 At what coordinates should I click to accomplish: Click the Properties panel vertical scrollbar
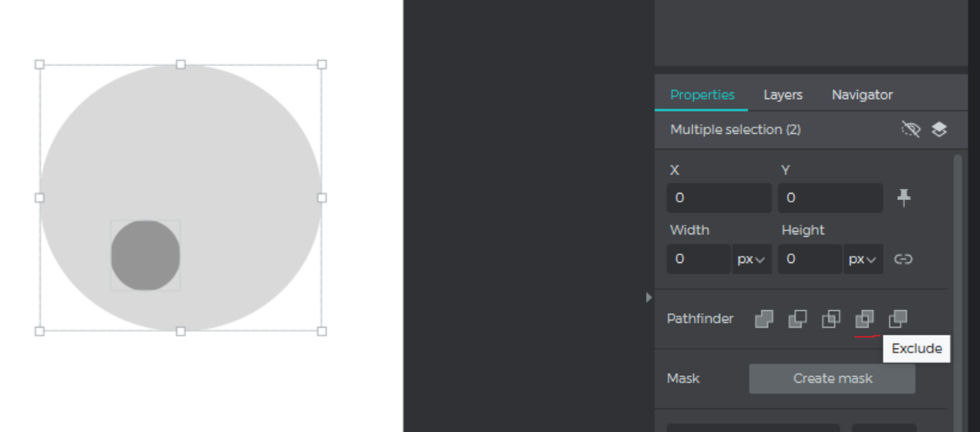(x=957, y=279)
